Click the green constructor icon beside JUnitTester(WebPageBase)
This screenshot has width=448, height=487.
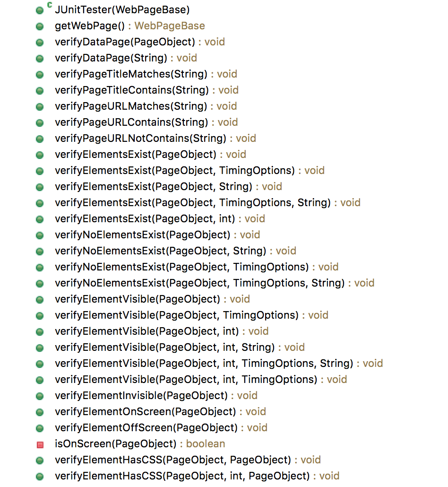pyautogui.click(x=40, y=10)
